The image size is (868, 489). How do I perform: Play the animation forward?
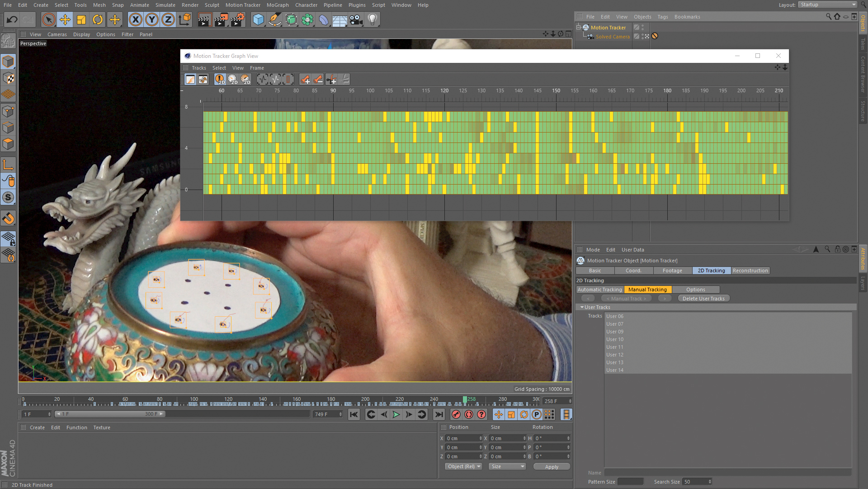(x=396, y=414)
